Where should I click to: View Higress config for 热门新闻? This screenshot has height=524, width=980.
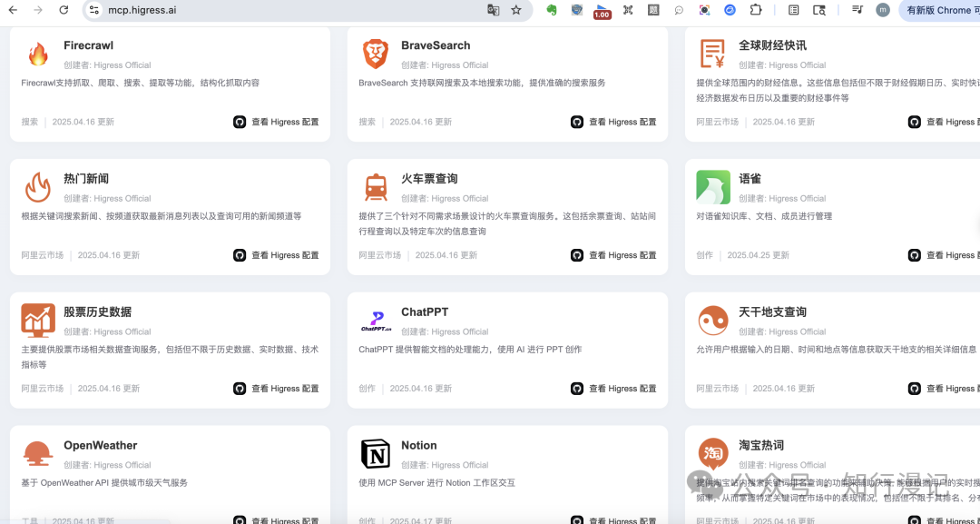pyautogui.click(x=276, y=255)
